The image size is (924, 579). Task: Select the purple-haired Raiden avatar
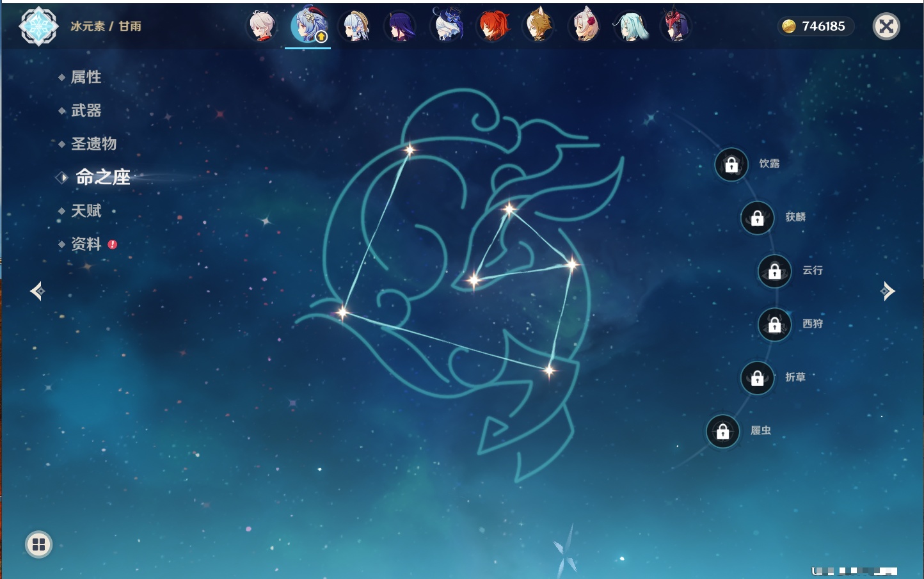(x=401, y=26)
